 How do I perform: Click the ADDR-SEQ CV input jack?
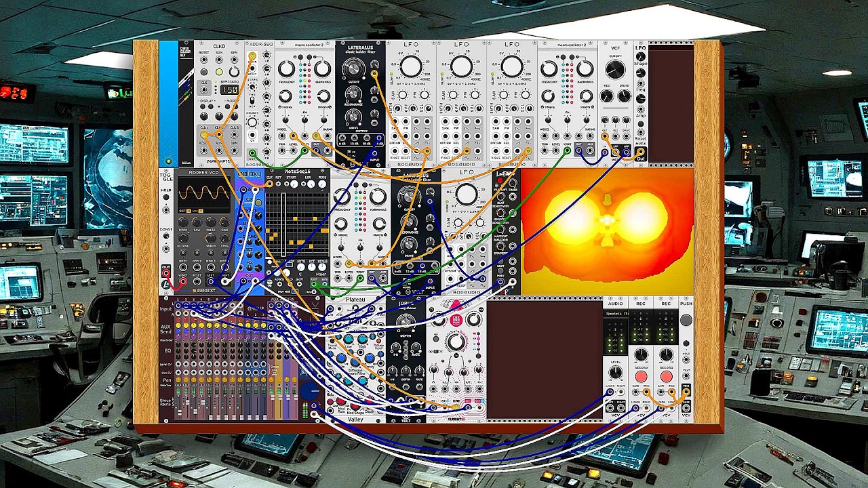[x=252, y=135]
